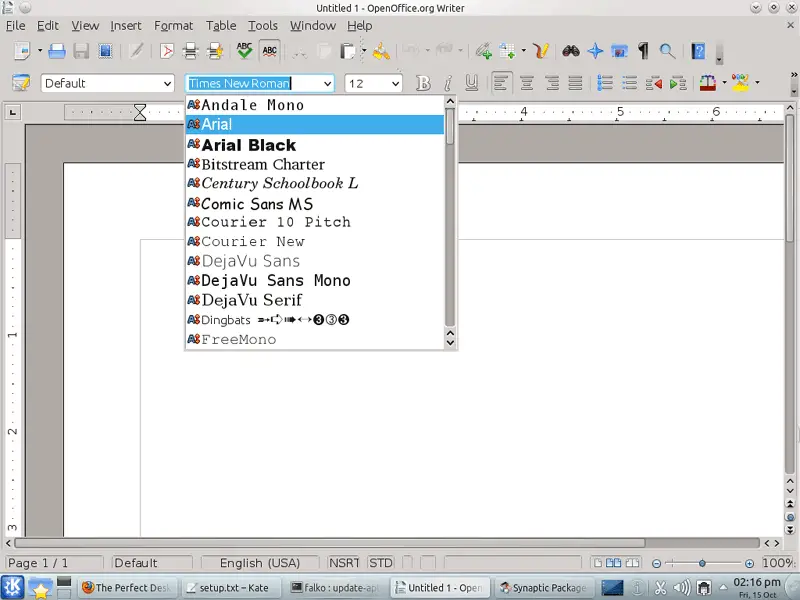
Task: Open the Tools menu
Action: tap(263, 26)
